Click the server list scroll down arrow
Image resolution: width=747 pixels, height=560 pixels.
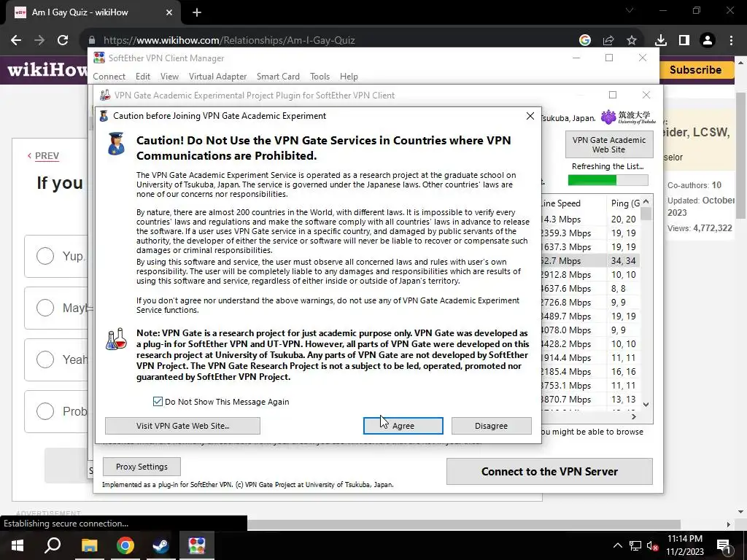[646, 404]
